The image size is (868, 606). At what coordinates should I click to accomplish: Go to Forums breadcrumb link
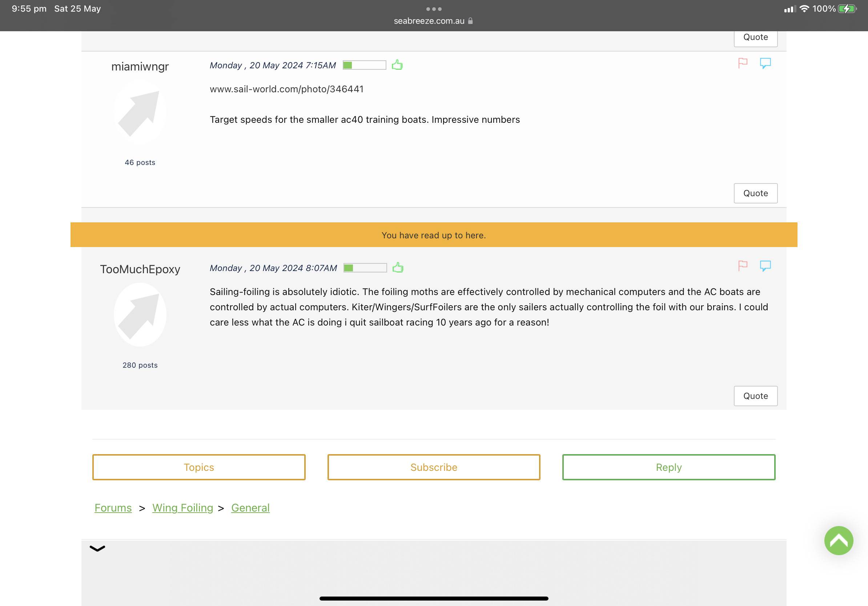113,508
